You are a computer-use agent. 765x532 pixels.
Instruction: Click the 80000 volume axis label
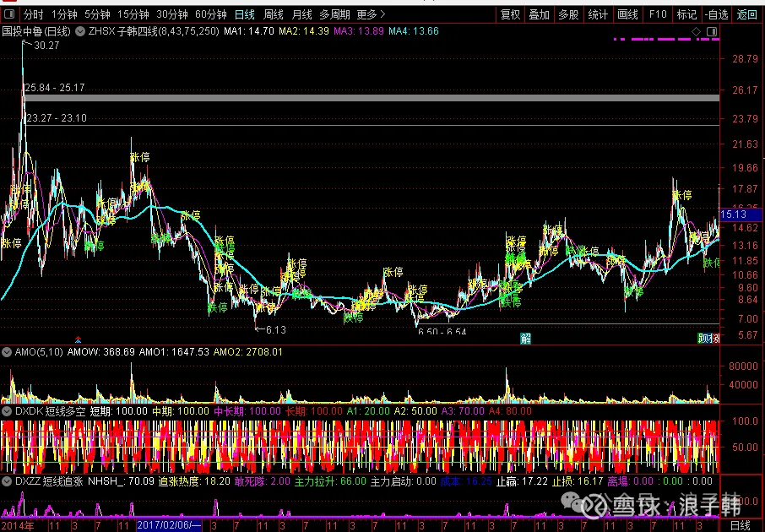743,366
